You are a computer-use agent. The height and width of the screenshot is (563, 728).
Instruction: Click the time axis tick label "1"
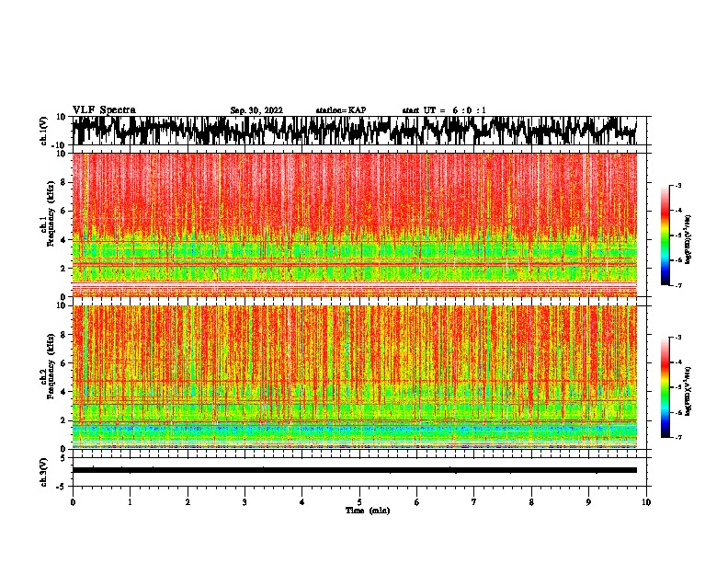click(130, 502)
